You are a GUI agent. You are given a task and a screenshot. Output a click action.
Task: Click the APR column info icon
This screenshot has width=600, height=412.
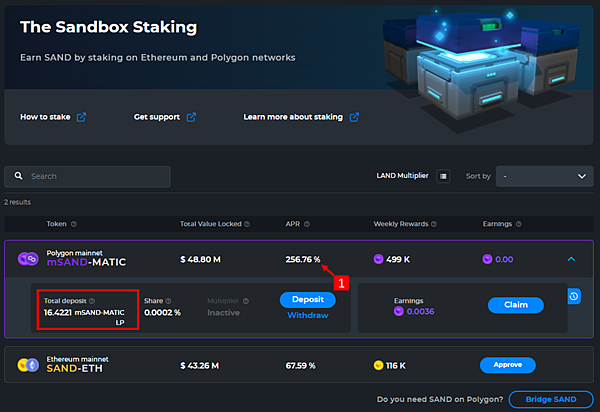coord(307,224)
